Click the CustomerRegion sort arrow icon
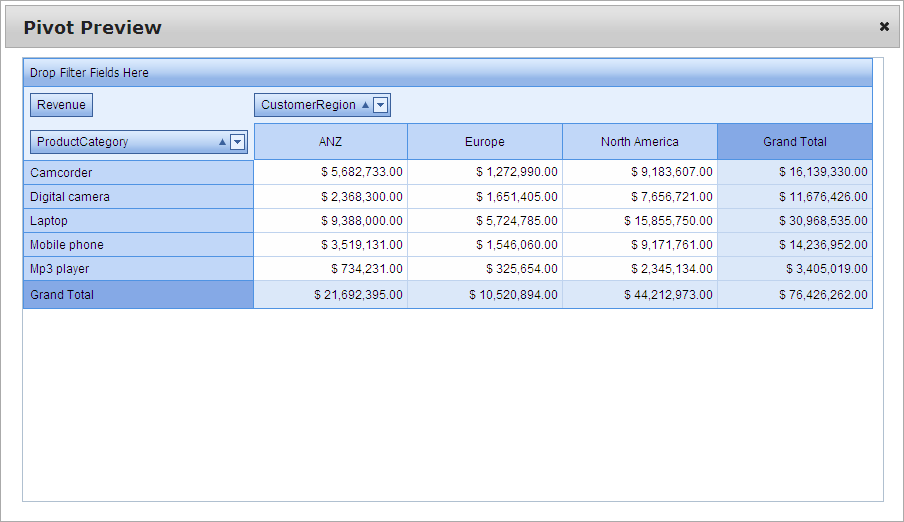 [365, 105]
